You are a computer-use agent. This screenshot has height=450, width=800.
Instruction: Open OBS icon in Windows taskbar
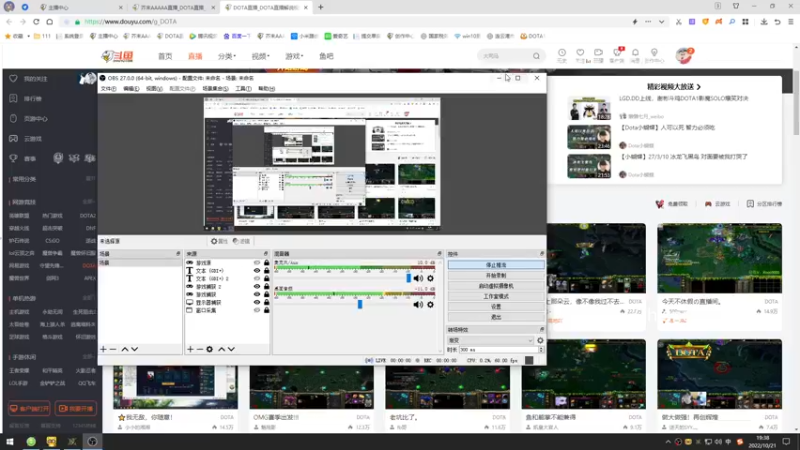click(92, 442)
